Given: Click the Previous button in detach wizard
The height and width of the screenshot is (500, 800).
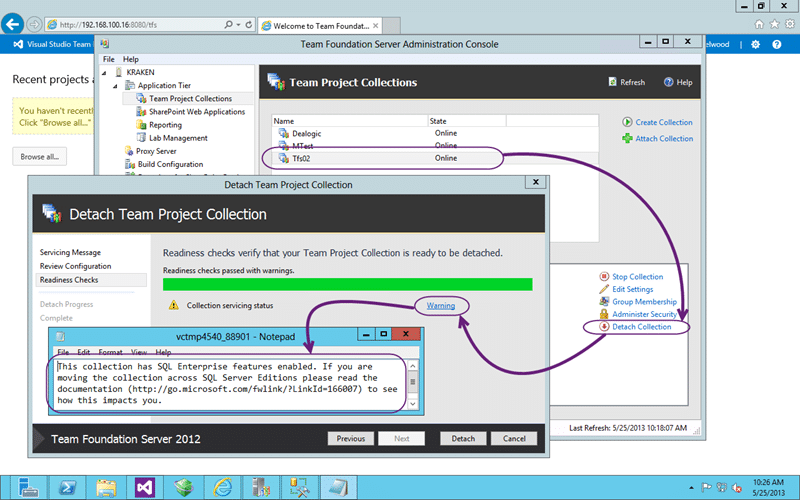Looking at the screenshot, I should (x=351, y=438).
